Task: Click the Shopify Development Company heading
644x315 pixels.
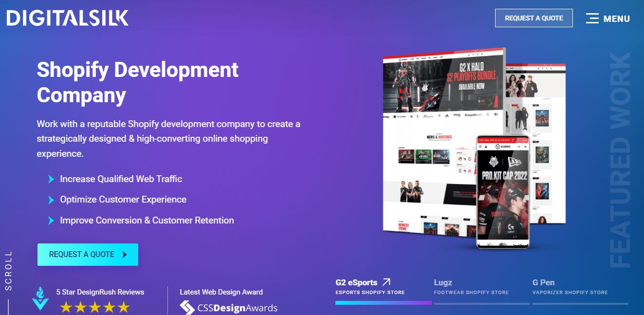Action: point(138,82)
